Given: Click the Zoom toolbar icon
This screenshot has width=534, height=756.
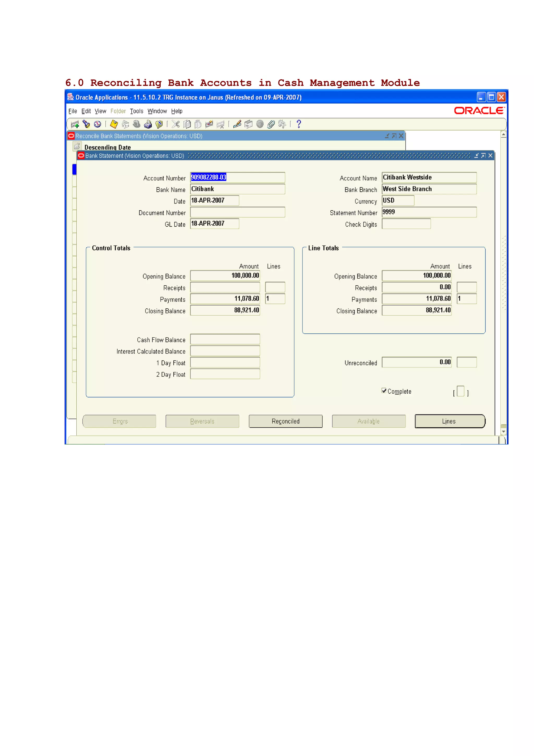Looking at the screenshot, I should (249, 124).
